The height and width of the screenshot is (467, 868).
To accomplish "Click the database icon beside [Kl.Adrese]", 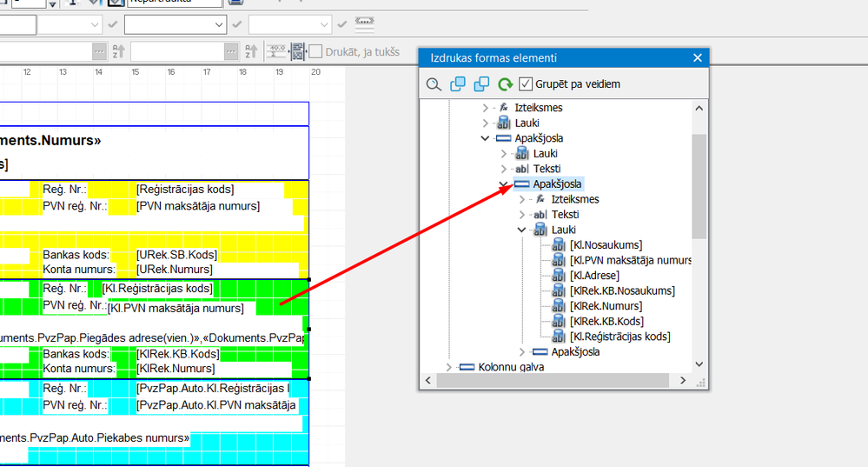I will 558,276.
